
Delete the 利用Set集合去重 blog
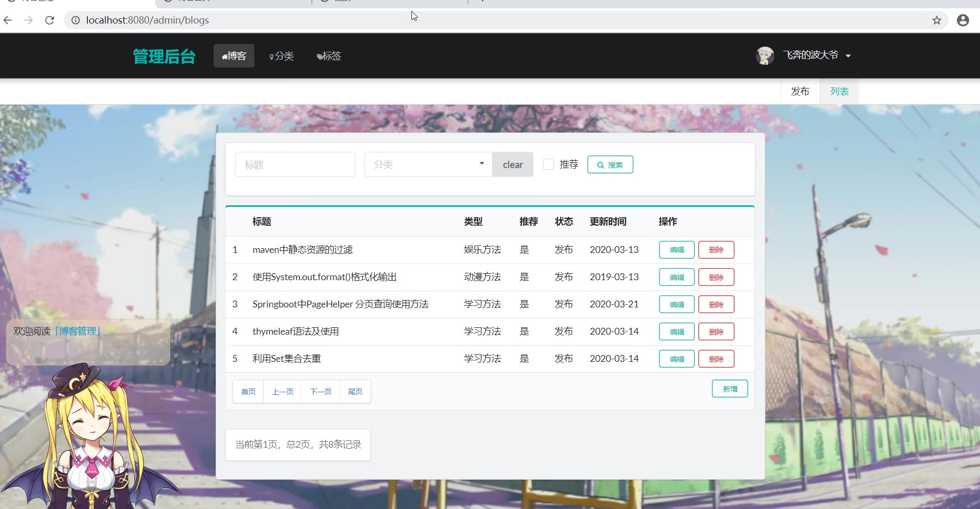[x=716, y=359]
